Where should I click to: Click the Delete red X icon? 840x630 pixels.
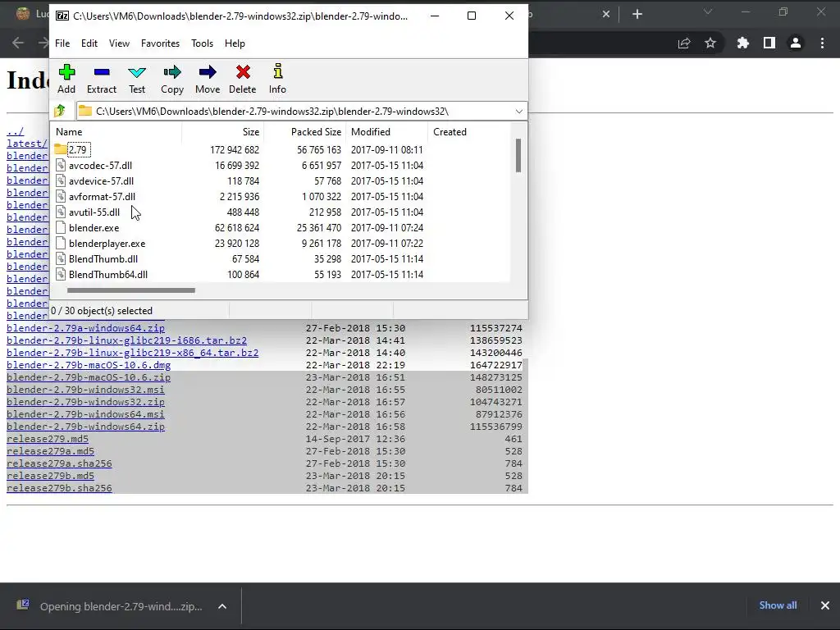coord(243,72)
